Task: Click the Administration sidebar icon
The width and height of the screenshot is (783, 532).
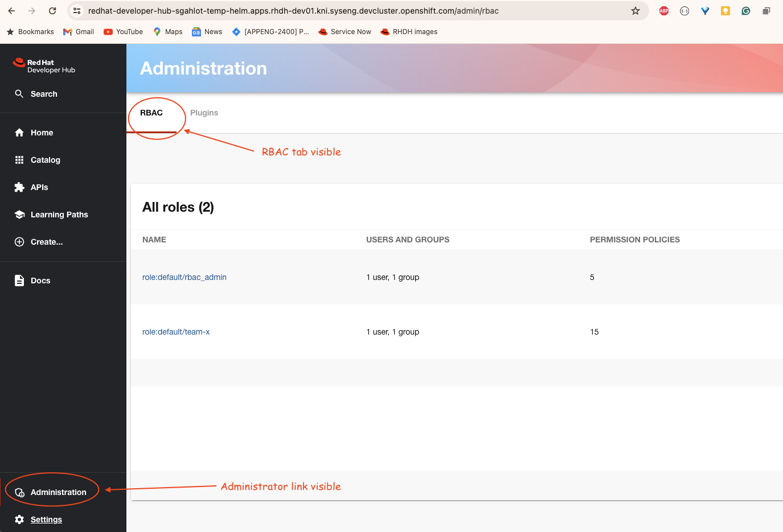Action: point(19,492)
